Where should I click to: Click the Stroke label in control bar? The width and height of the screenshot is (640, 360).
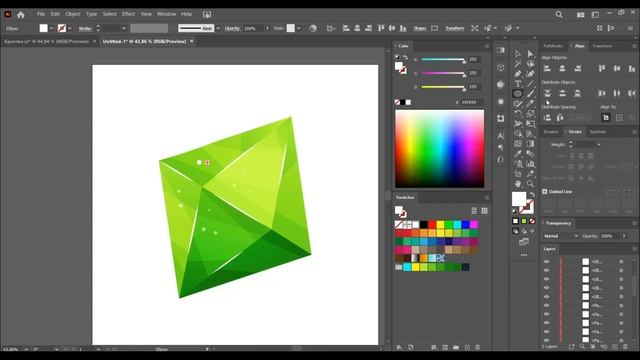tap(85, 28)
